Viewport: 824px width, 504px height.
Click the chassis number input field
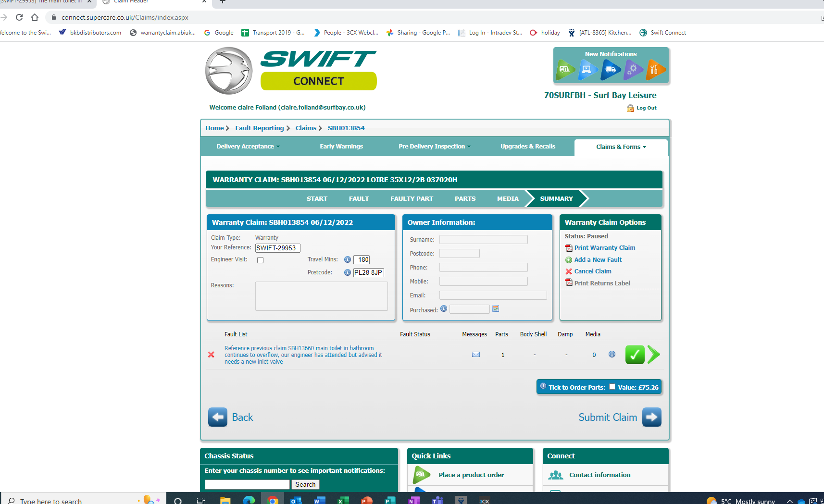(247, 484)
